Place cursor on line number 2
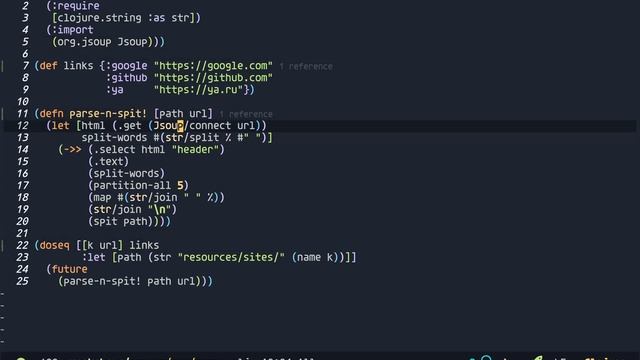Image resolution: width=640 pixels, height=360 pixels. pyautogui.click(x=25, y=6)
